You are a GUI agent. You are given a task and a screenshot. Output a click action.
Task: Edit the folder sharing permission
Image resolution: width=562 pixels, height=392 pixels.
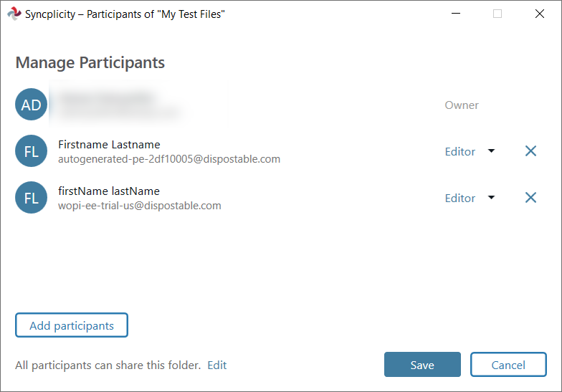point(216,365)
